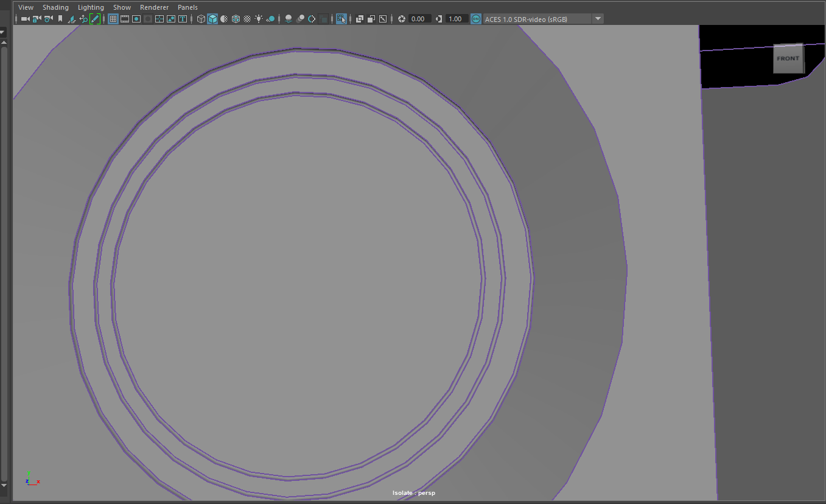Select the Grease Pencil tool
The image size is (826, 504).
[95, 19]
